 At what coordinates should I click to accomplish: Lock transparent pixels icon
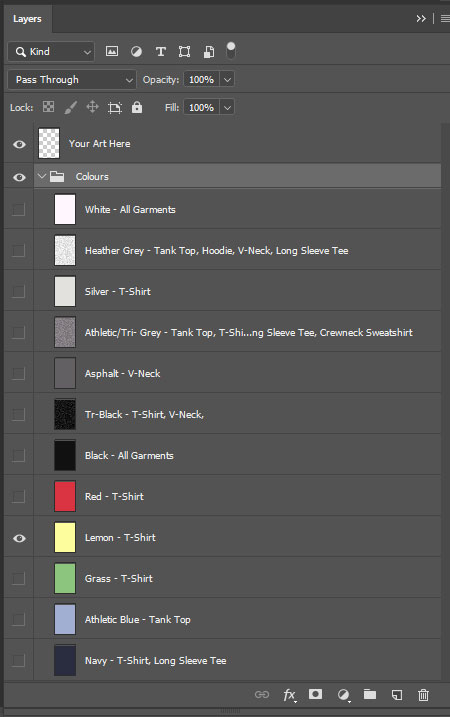pyautogui.click(x=48, y=107)
